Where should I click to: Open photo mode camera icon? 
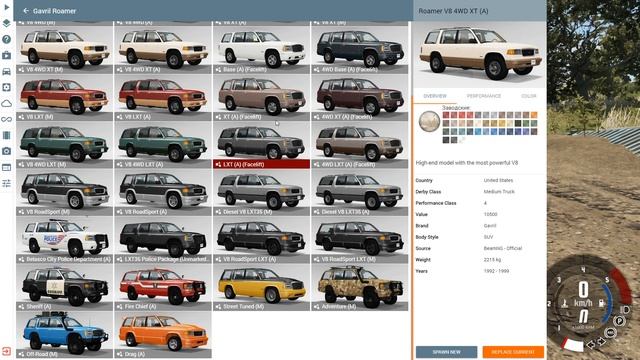7,151
